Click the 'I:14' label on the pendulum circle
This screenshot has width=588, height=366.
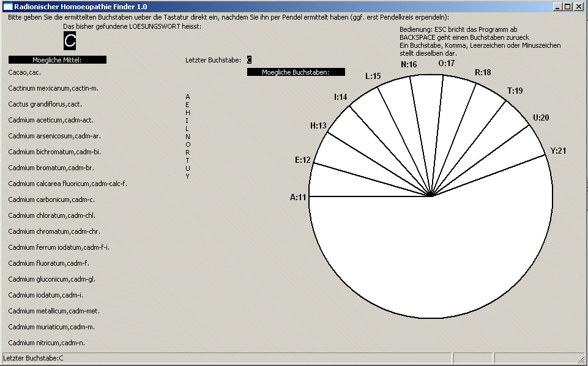[340, 97]
